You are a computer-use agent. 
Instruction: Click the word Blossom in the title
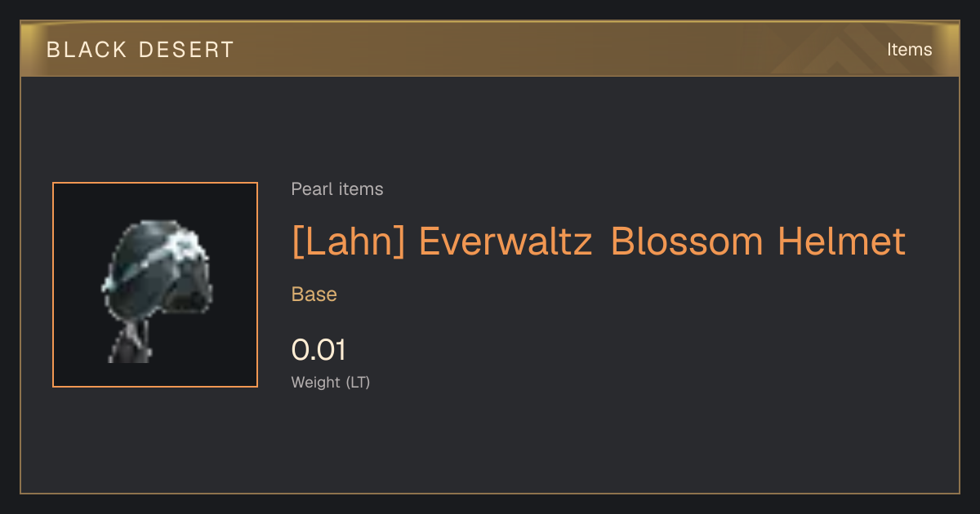[688, 242]
